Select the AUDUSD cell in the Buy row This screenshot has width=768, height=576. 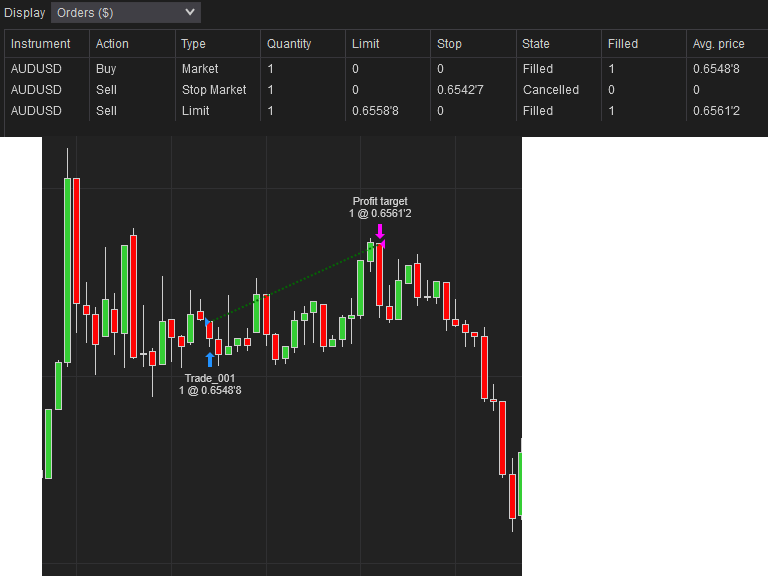pos(36,69)
